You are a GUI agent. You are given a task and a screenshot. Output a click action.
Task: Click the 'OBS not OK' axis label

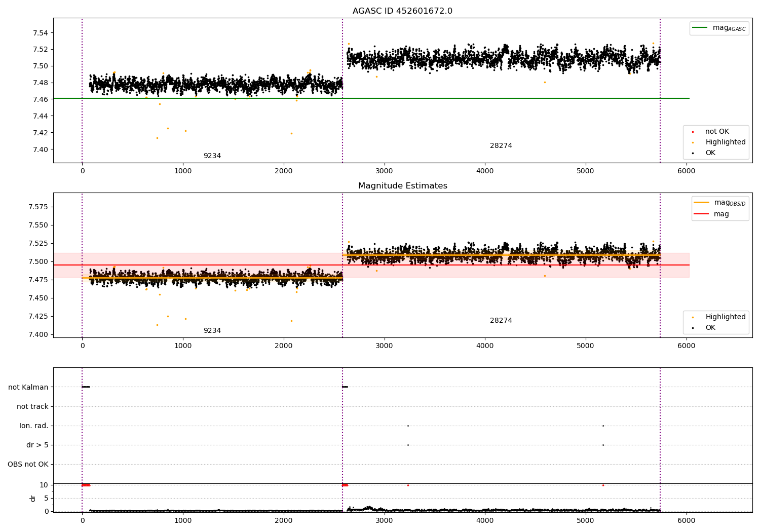(28, 464)
